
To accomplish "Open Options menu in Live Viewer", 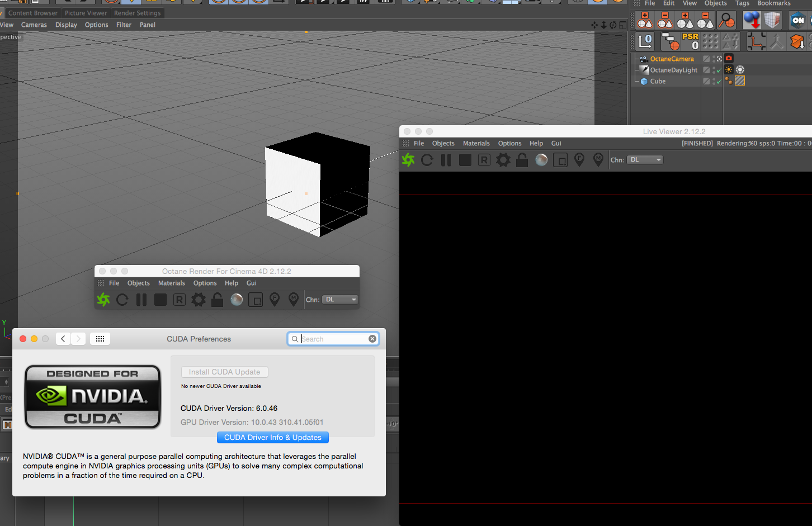I will coord(510,144).
